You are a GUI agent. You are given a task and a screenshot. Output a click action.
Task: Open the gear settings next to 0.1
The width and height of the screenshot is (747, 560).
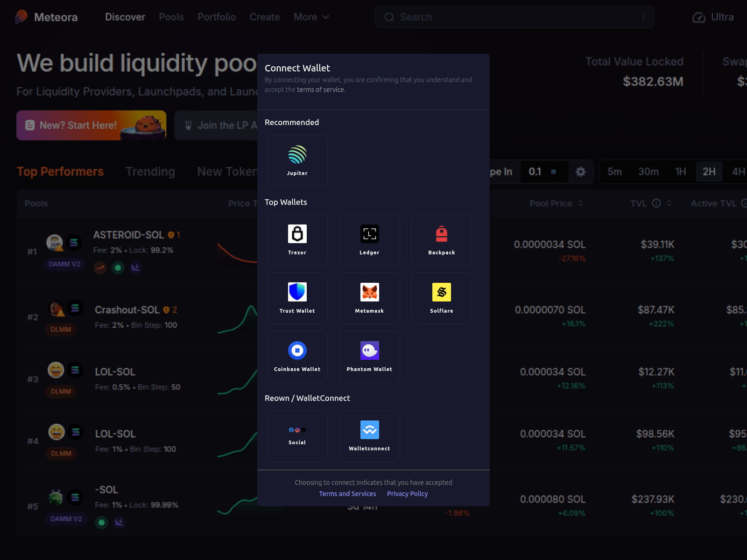coord(580,172)
